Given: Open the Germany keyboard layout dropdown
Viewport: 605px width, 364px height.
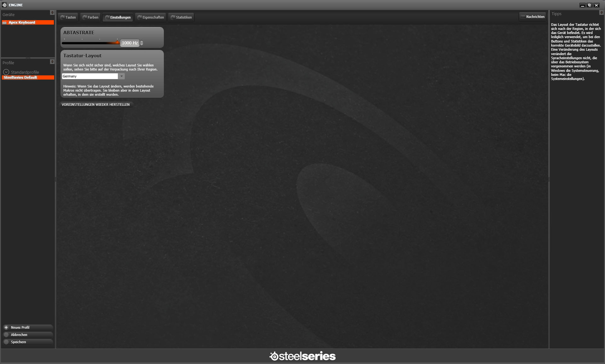Looking at the screenshot, I should (x=121, y=76).
